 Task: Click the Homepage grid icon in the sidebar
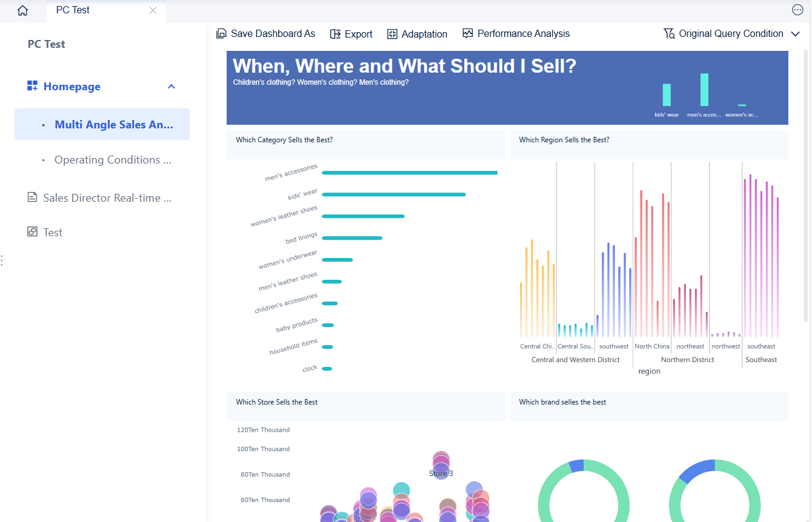tap(33, 86)
